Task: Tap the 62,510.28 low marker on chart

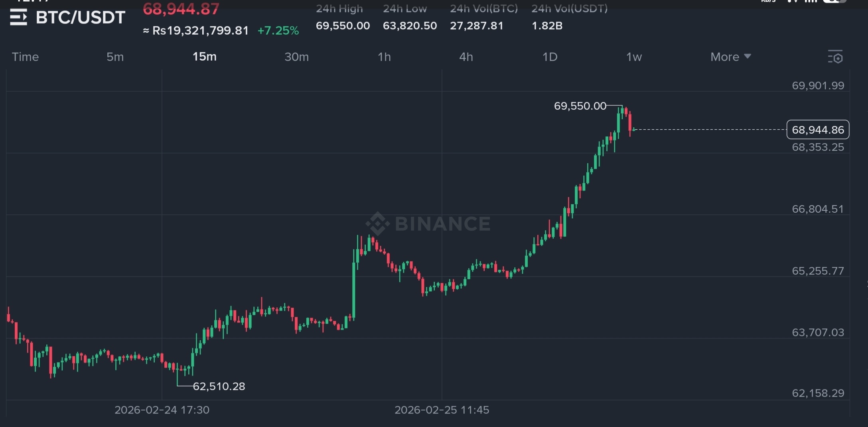Action: coord(219,386)
